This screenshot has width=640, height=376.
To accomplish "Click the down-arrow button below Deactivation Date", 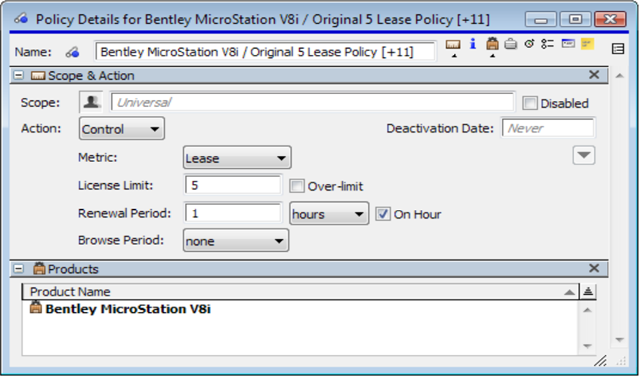I will pos(584,155).
